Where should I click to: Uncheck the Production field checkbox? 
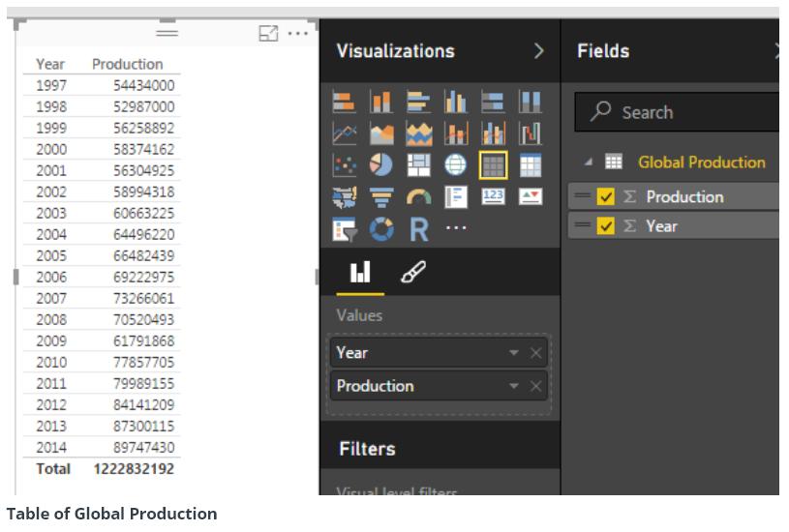click(606, 197)
